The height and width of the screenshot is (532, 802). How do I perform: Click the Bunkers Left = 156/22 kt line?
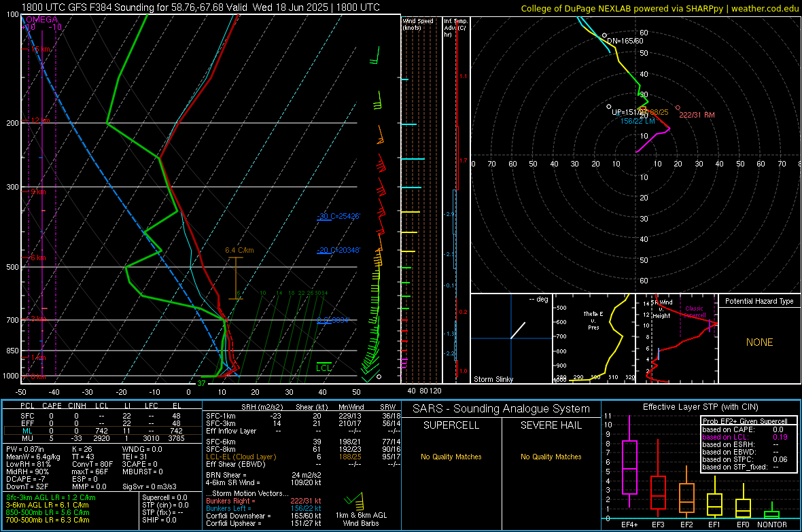264,508
